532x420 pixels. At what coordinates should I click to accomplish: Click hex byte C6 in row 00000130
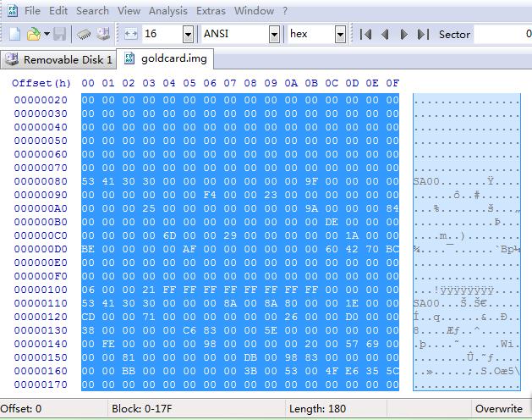click(189, 330)
